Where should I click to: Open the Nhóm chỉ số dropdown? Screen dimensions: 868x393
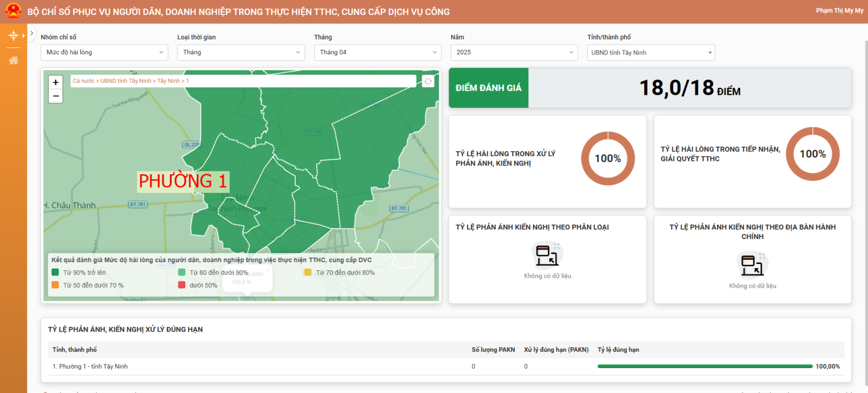point(104,52)
